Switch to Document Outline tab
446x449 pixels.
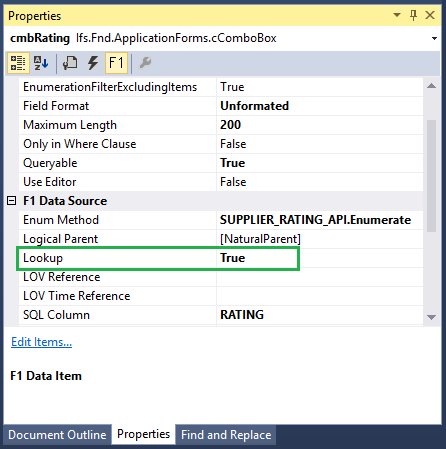point(57,435)
